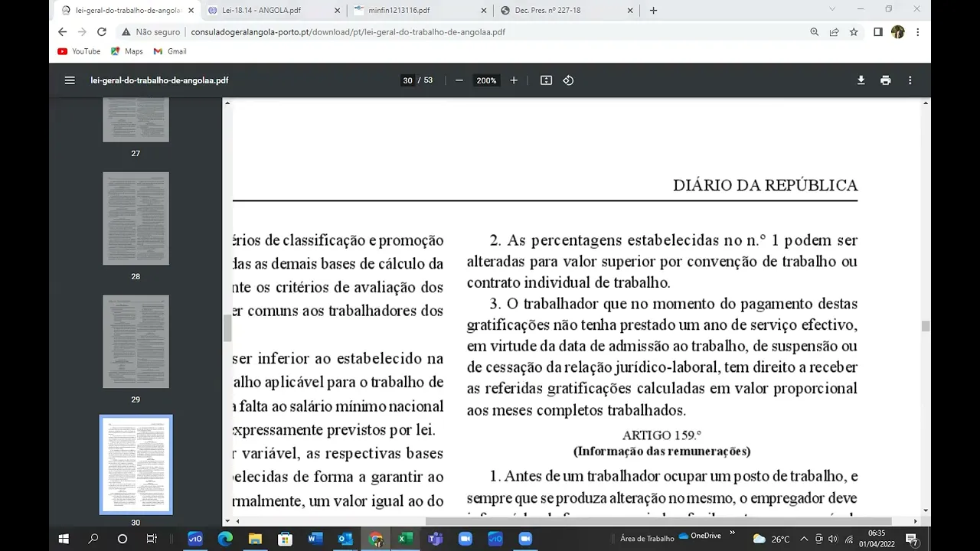This screenshot has width=980, height=551.
Task: Click the address bar URL
Action: click(x=348, y=32)
